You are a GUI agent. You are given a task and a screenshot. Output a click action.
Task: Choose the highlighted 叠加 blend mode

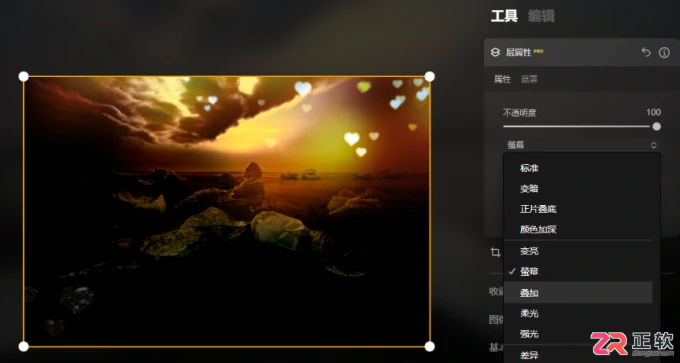[578, 292]
